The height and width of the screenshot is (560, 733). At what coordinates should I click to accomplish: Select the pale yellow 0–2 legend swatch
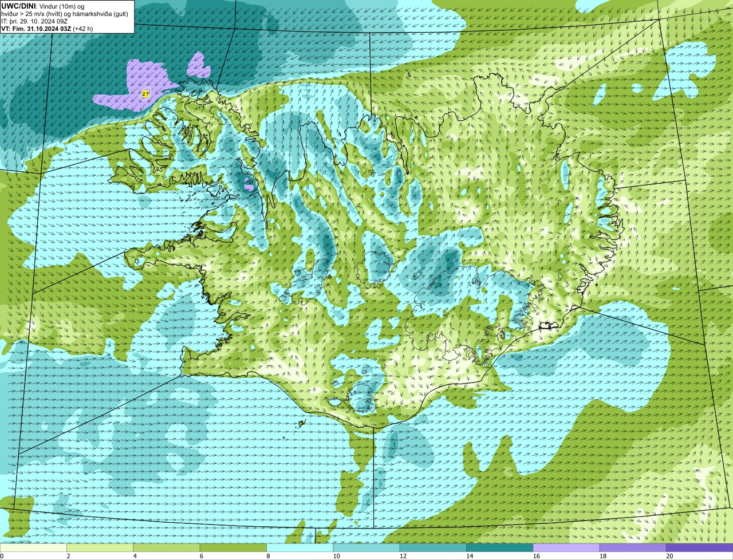pyautogui.click(x=33, y=548)
